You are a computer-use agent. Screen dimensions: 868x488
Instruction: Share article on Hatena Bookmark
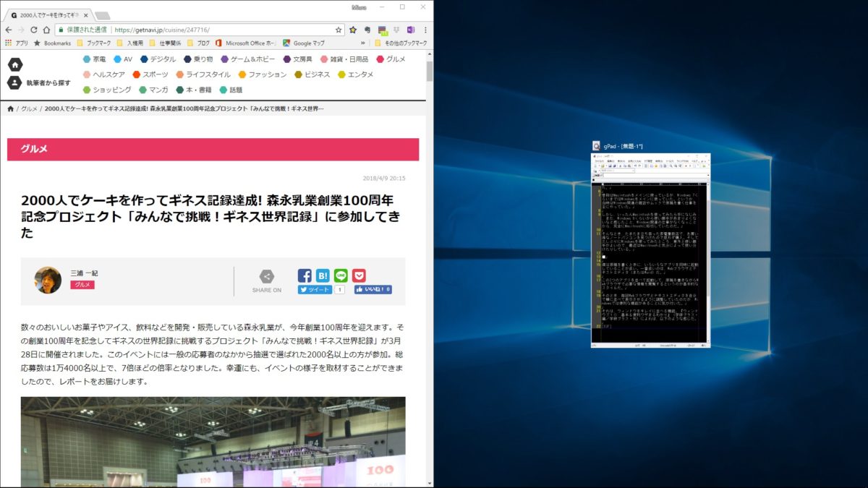[x=323, y=275]
